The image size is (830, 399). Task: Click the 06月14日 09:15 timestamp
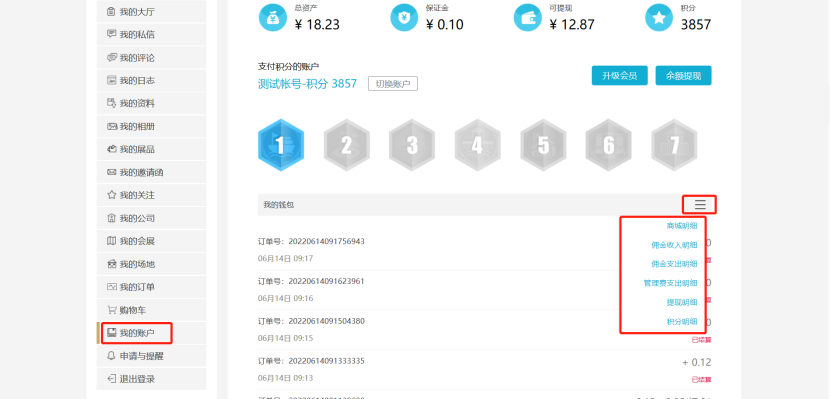click(285, 338)
